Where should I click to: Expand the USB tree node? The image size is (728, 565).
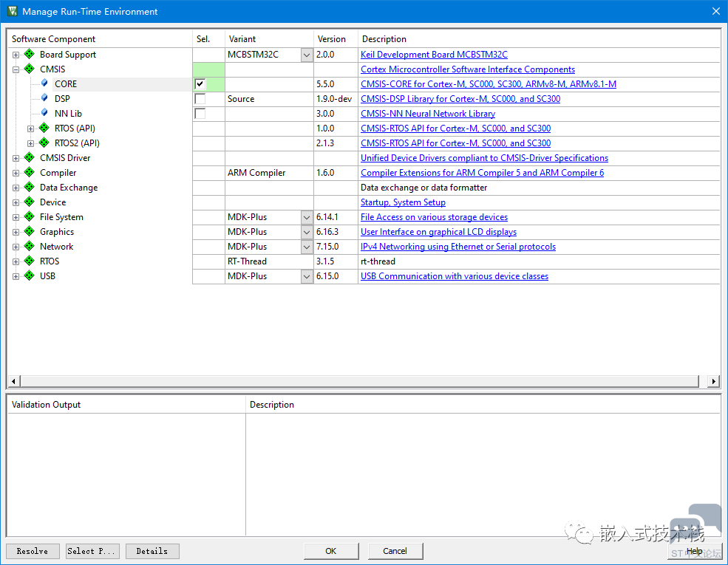tap(16, 276)
